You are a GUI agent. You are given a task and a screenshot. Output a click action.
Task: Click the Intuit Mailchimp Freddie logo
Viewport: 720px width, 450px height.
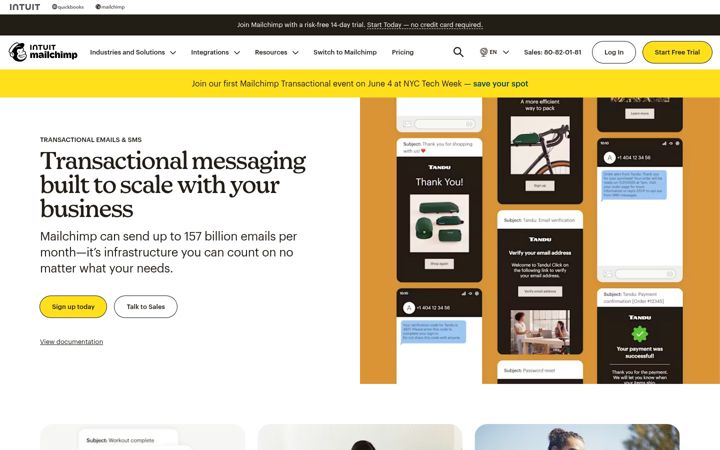(43, 52)
